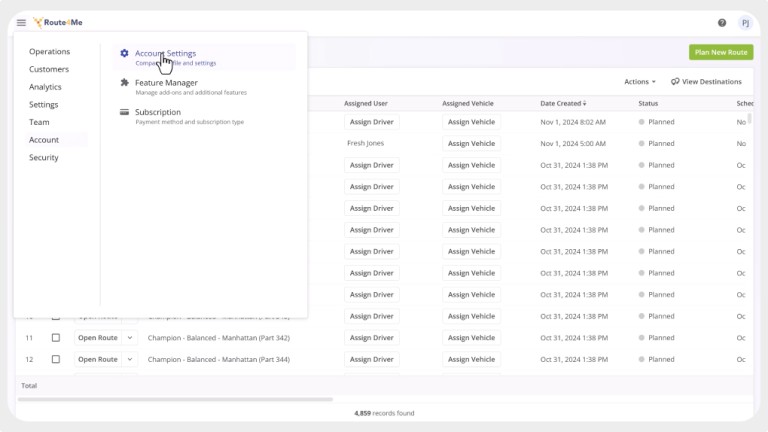
Task: Select the Customers menu category
Action: [x=49, y=69]
